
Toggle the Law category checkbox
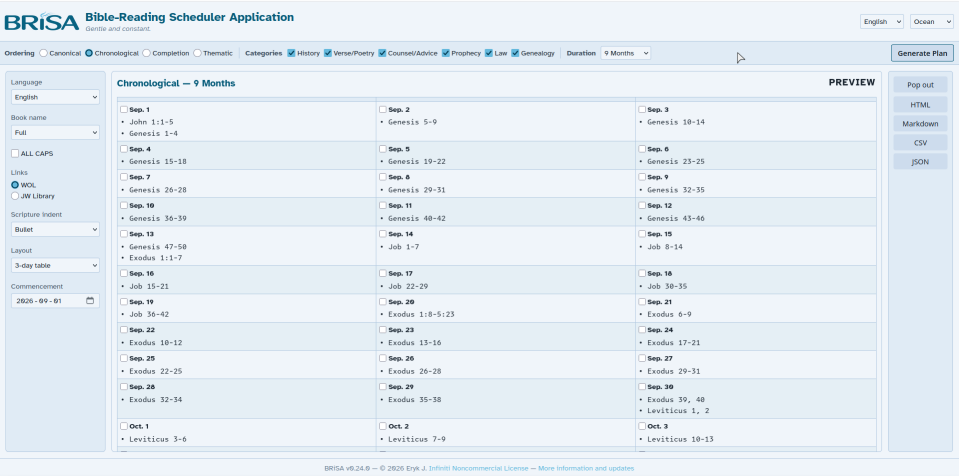[x=489, y=53]
